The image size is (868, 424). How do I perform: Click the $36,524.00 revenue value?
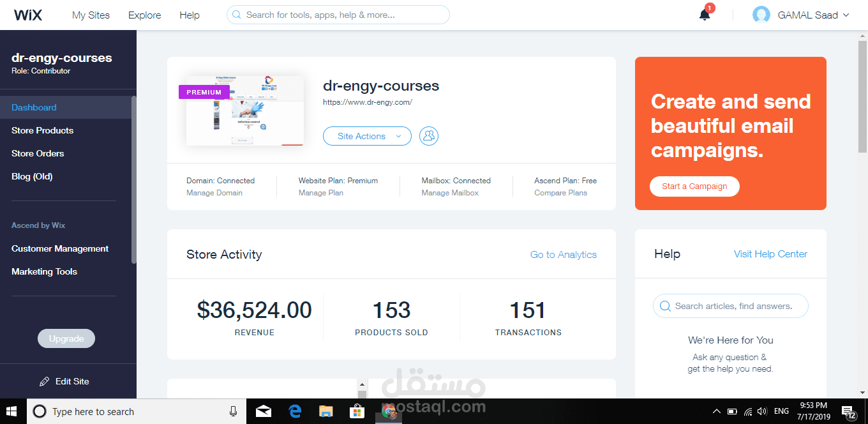(x=254, y=310)
